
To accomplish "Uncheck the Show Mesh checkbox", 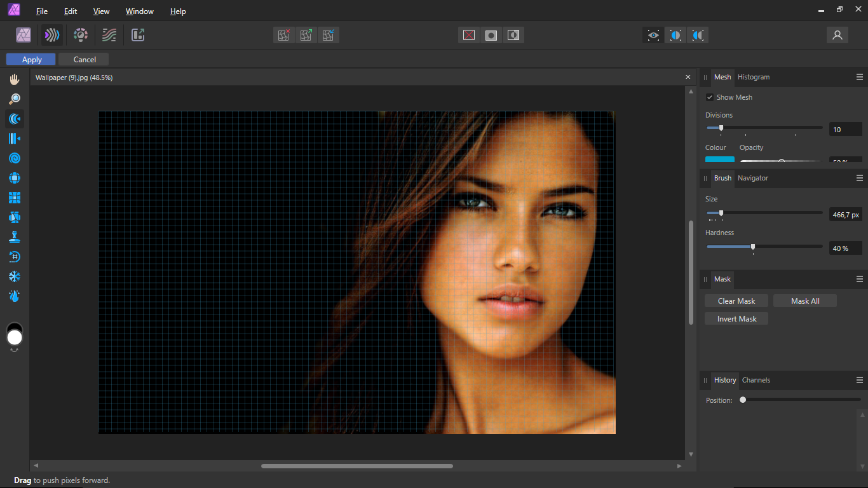I will pyautogui.click(x=710, y=97).
